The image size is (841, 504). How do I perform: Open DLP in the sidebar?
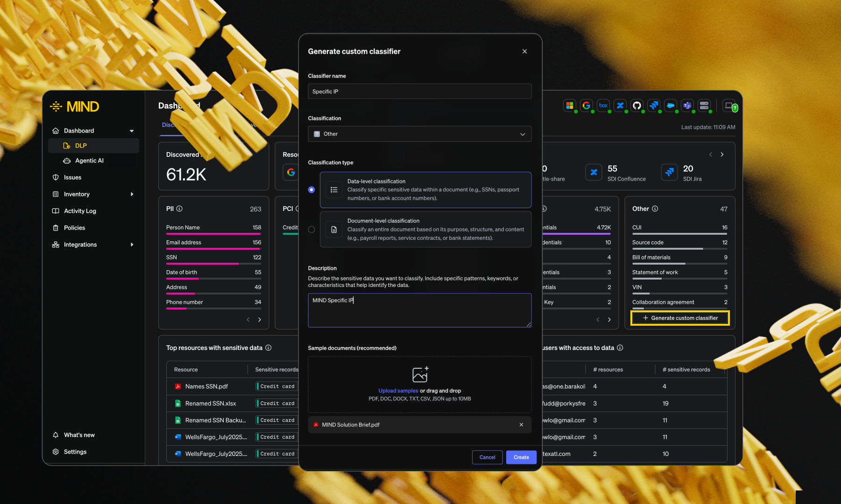coord(93,146)
